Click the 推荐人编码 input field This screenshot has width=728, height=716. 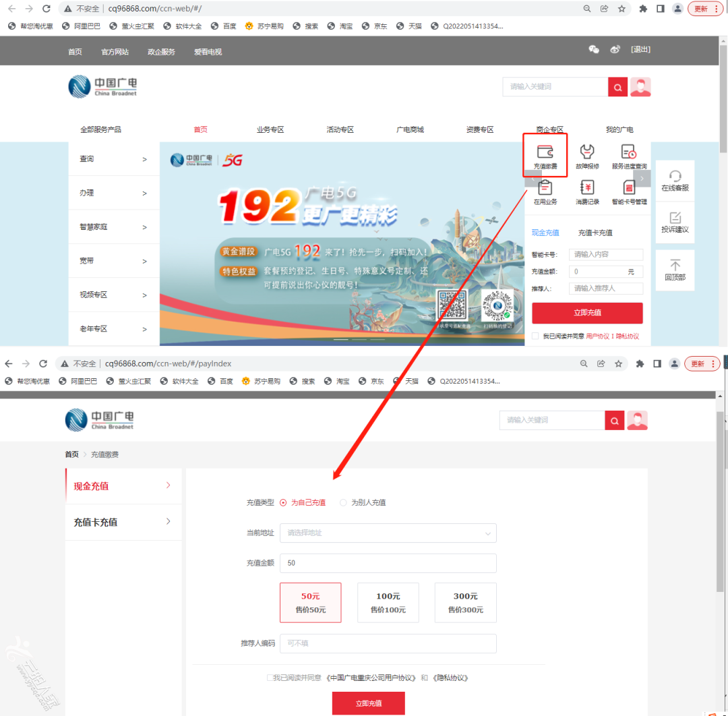coord(388,644)
